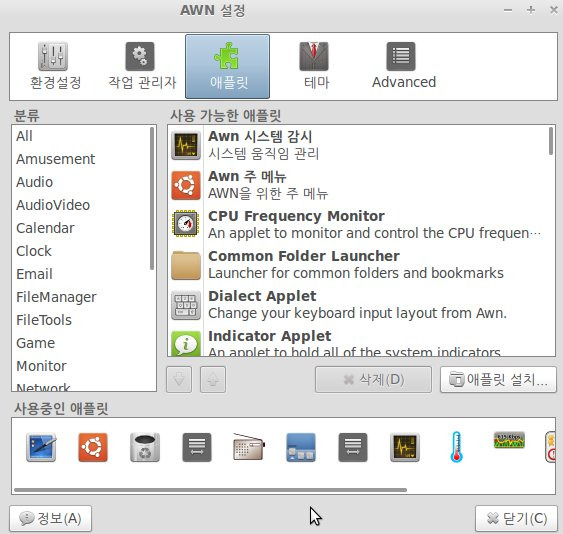Select the radio applet in active applets
Screen dimensions: 563x534
249,447
